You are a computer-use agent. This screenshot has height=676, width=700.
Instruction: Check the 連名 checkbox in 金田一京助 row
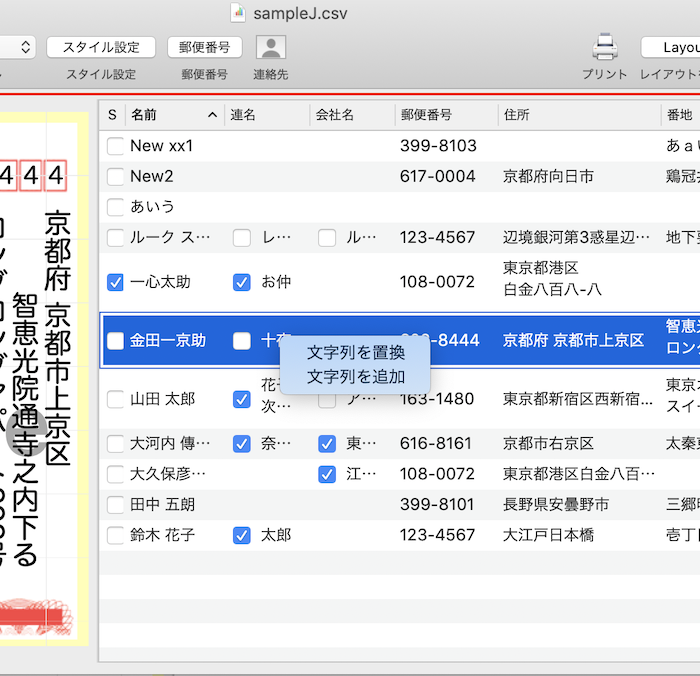point(242,341)
